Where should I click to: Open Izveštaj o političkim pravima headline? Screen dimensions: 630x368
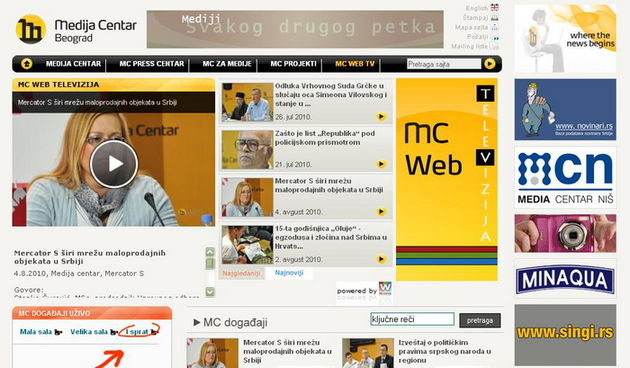coord(445,351)
